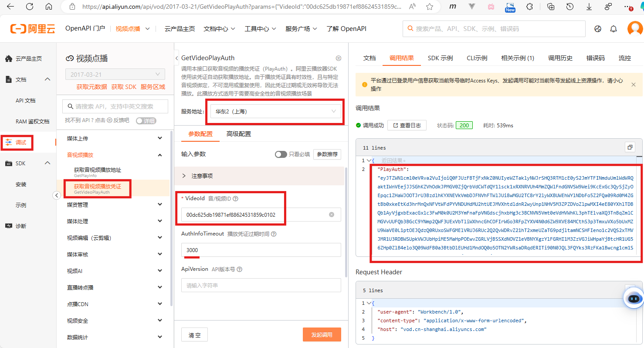Collapse the 文档 sidebar section
The height and width of the screenshot is (348, 644).
[x=47, y=79]
